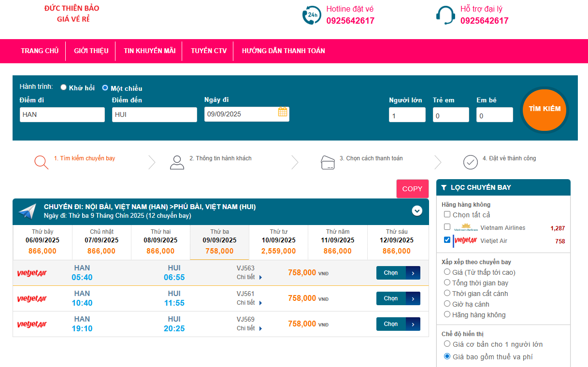This screenshot has height=367, width=588.
Task: Click the paper plane icon in flight header
Action: 28,211
